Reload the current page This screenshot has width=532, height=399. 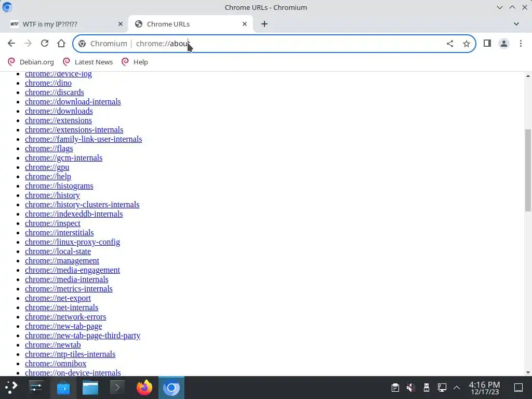coord(45,44)
